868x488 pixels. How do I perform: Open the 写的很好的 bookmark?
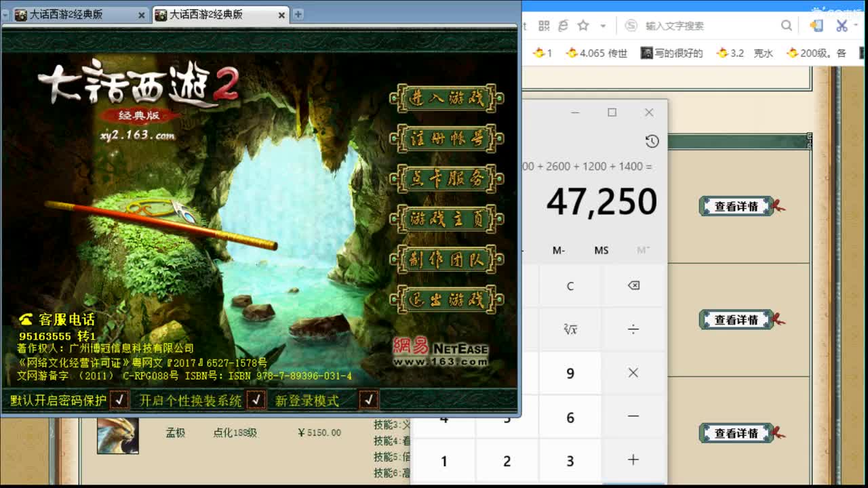(x=672, y=53)
